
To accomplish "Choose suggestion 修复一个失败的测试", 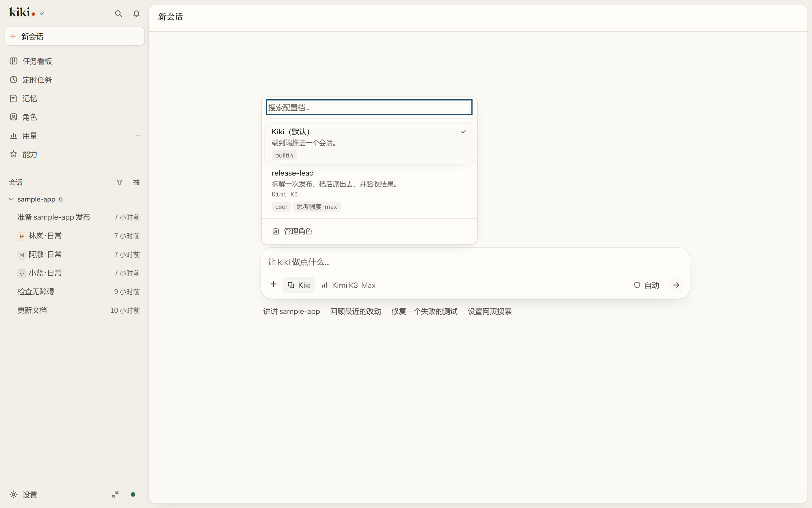I will (x=424, y=312).
